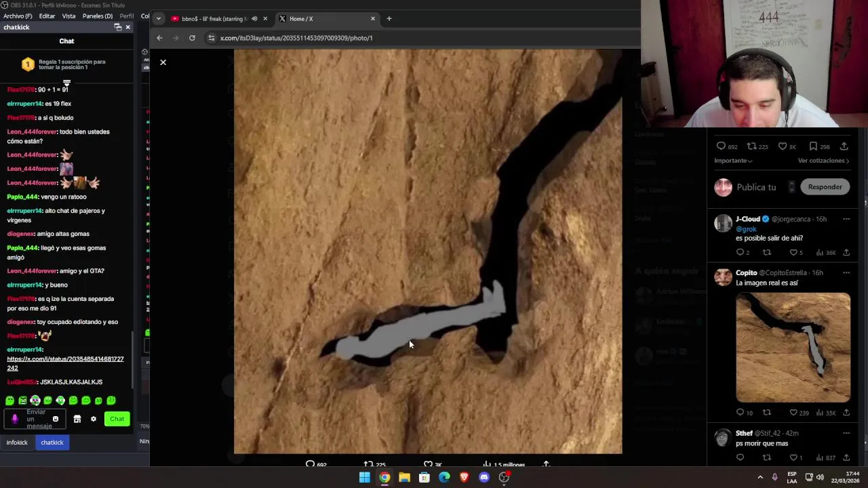Click the Publica tu reply field
The image size is (868, 488).
[756, 187]
